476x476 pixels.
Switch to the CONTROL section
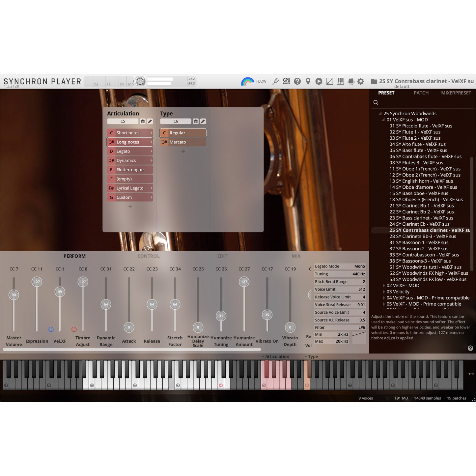(x=148, y=256)
